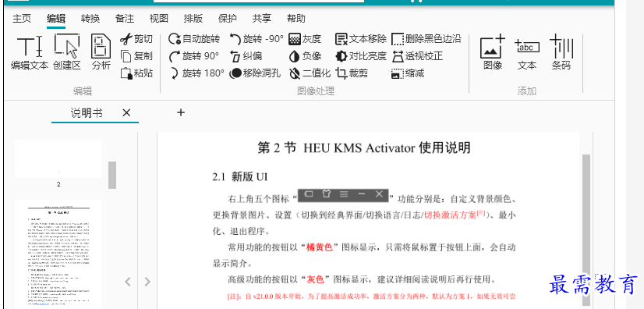The height and width of the screenshot is (309, 644).
Task: Click the red 橘黄色 text
Action: (x=320, y=247)
